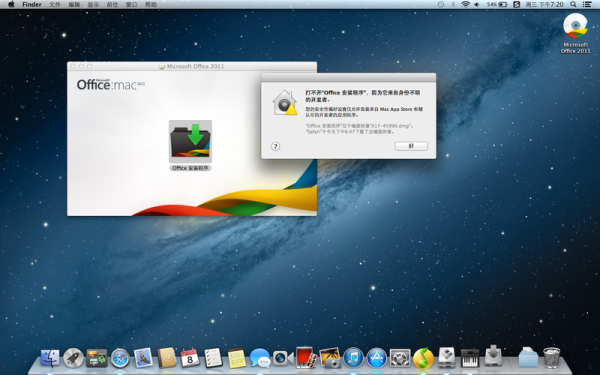Image resolution: width=600 pixels, height=375 pixels.
Task: Open Time Machine status in menu bar
Action: [441, 4]
